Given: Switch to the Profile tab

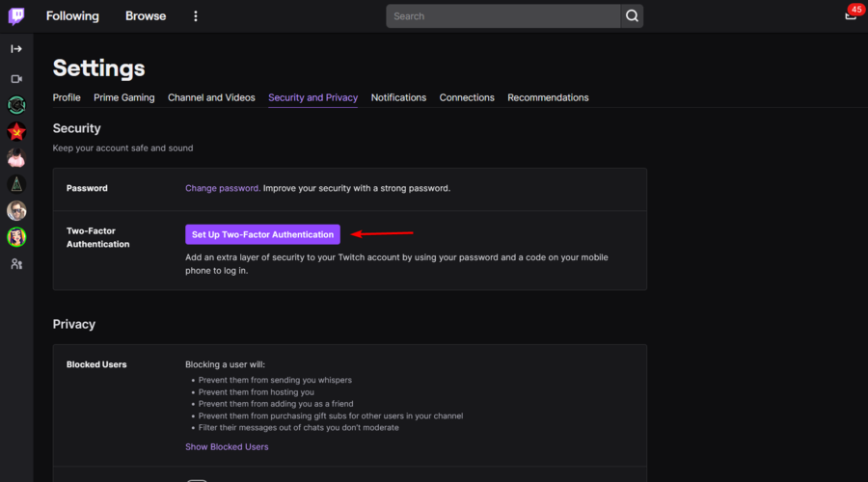Looking at the screenshot, I should [67, 97].
